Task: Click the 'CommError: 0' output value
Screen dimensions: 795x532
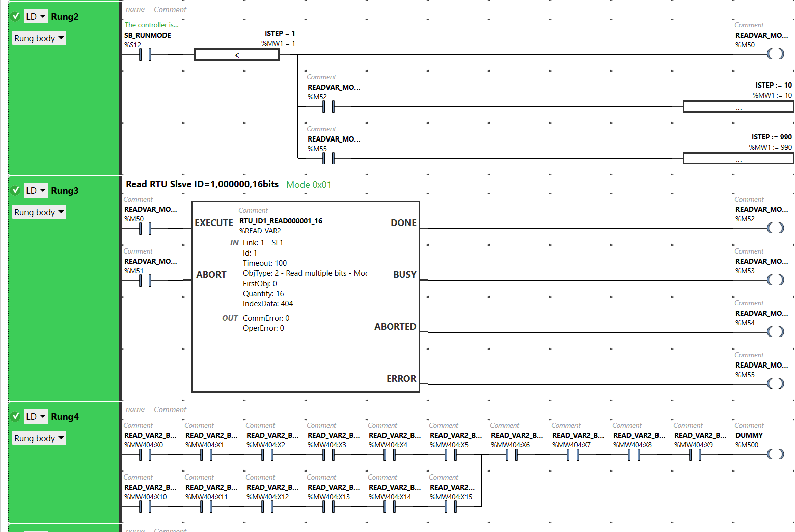Action: 266,318
